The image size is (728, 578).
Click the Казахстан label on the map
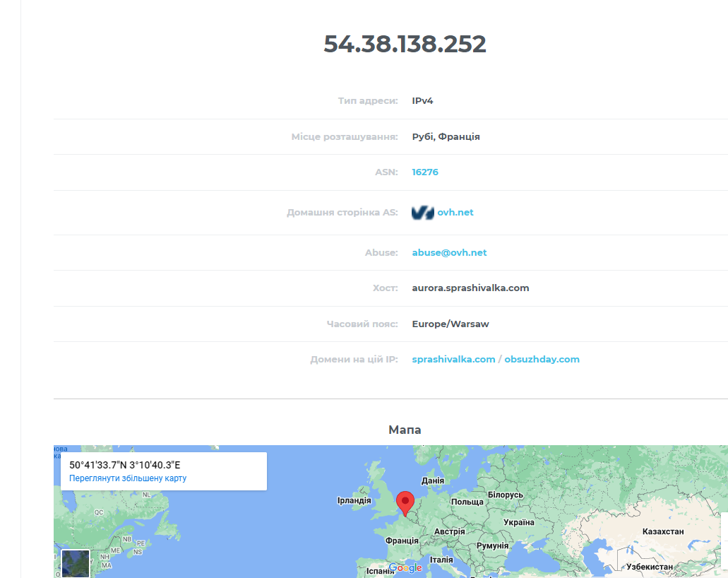tap(662, 531)
